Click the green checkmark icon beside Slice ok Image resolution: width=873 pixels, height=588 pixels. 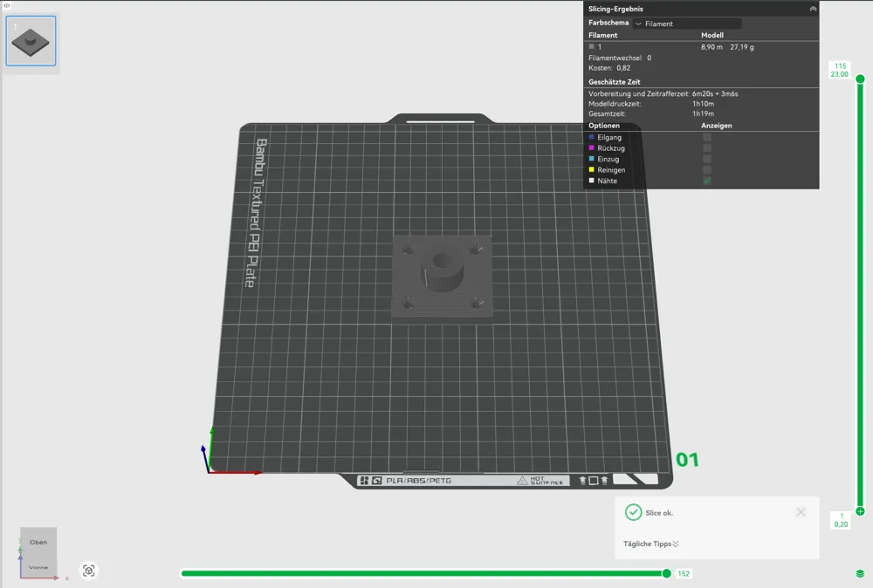pyautogui.click(x=633, y=512)
